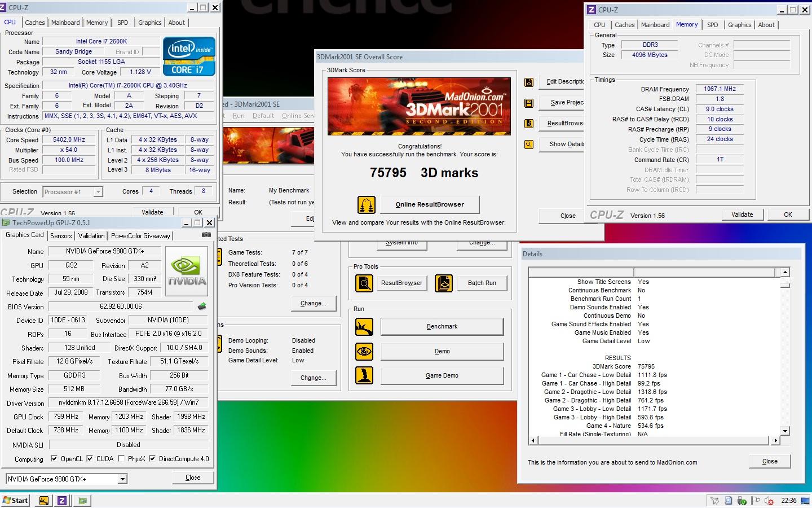The image size is (812, 508).
Task: Enable the PhysX checkbox in GPU-Z
Action: pyautogui.click(x=121, y=458)
